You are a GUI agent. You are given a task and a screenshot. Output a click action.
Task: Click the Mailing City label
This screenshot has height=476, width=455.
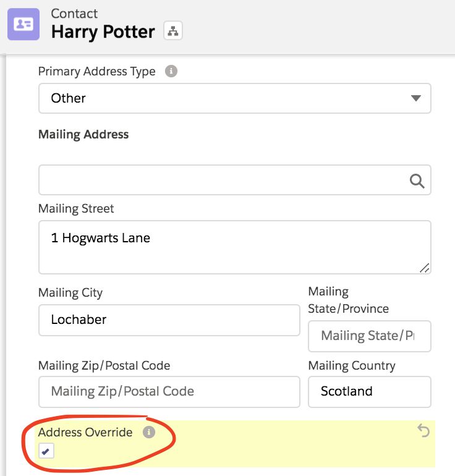(70, 293)
